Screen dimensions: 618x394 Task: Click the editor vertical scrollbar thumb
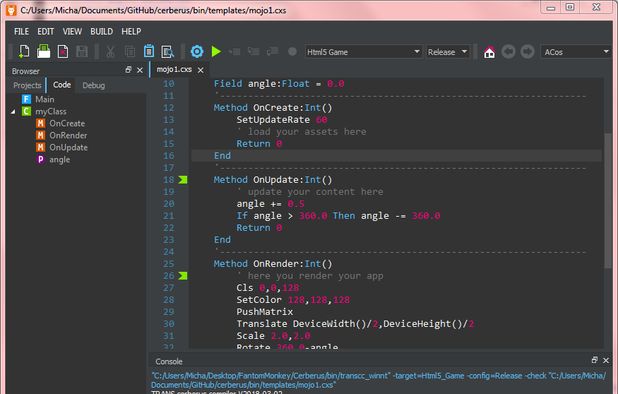(x=608, y=201)
